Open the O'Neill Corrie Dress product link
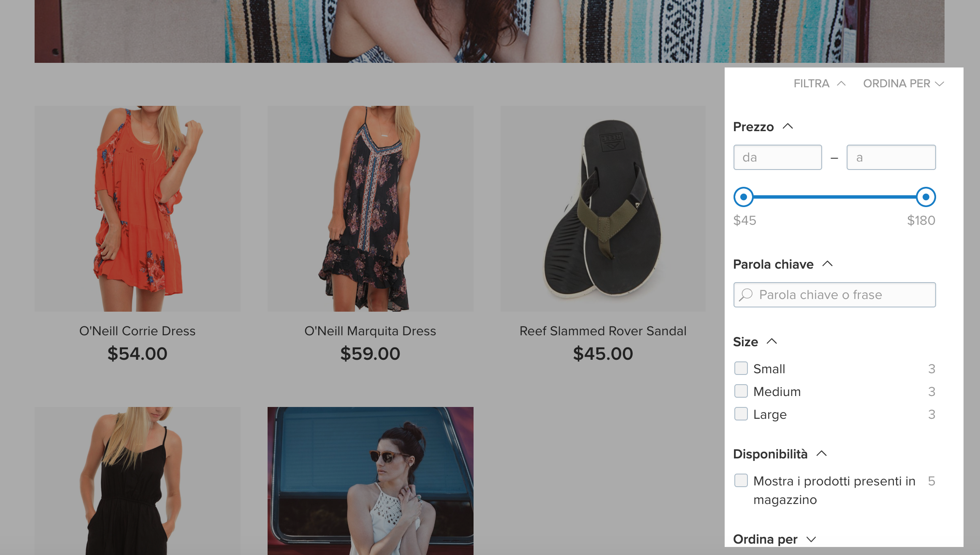 pos(137,331)
